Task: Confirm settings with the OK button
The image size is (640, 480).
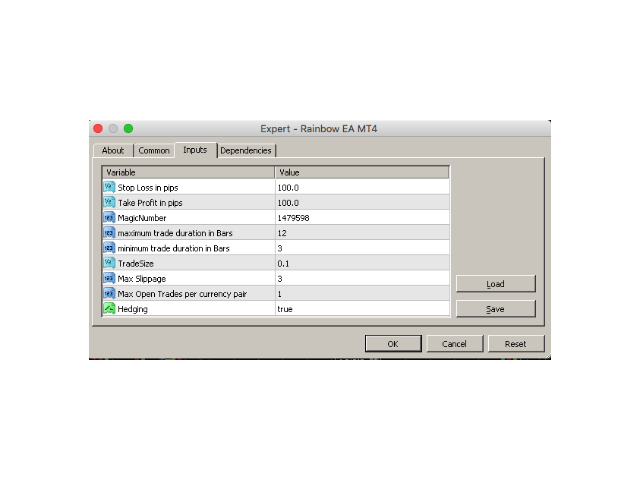Action: coord(393,344)
